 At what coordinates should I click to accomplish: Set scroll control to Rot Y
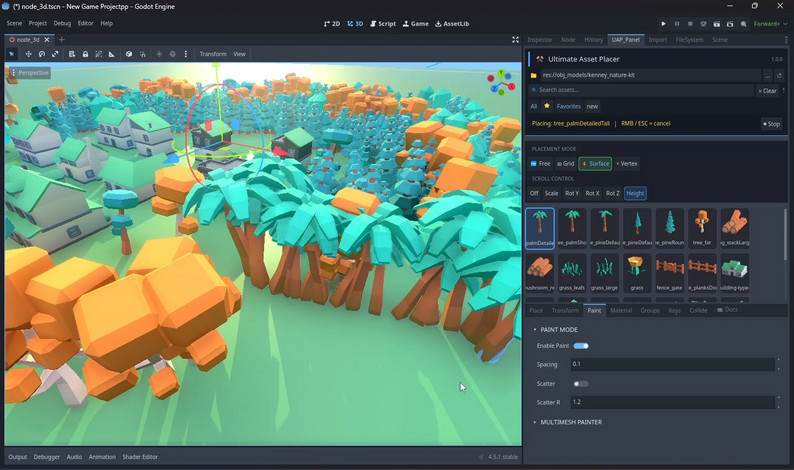(x=572, y=193)
